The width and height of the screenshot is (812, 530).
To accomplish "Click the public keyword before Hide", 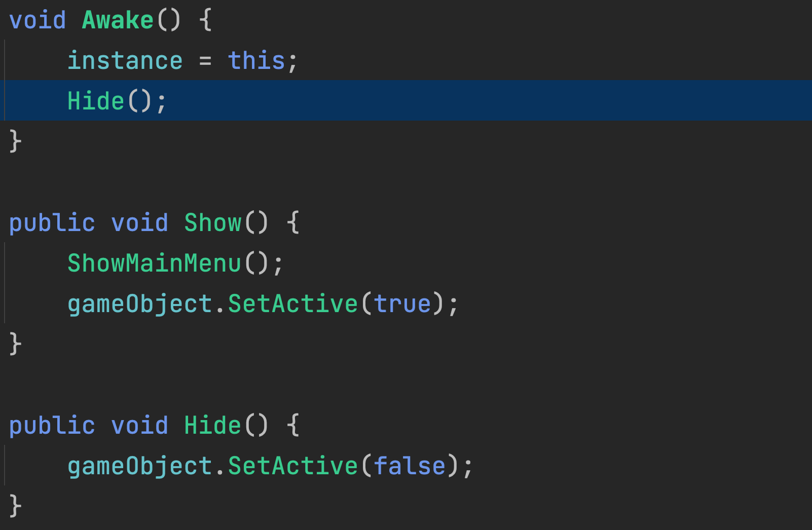I will point(52,426).
